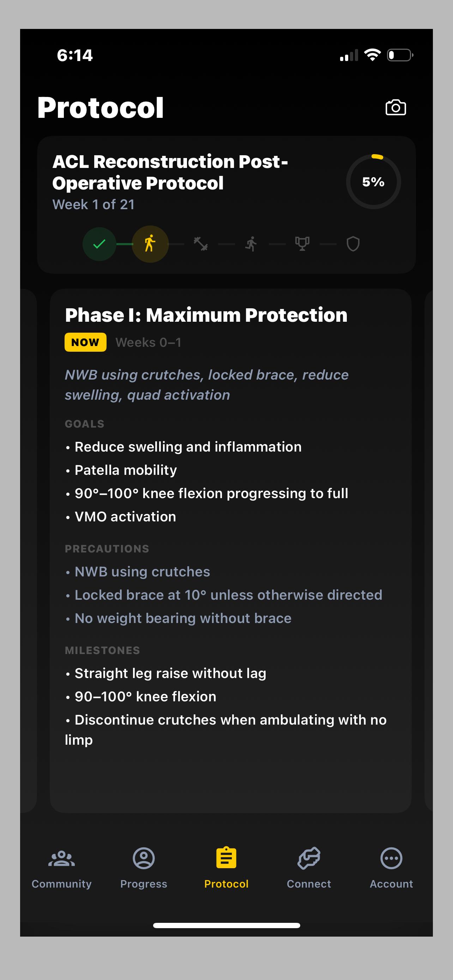Open the ACL Reconstruction protocol header card
Image resolution: width=453 pixels, height=980 pixels.
coord(226,204)
